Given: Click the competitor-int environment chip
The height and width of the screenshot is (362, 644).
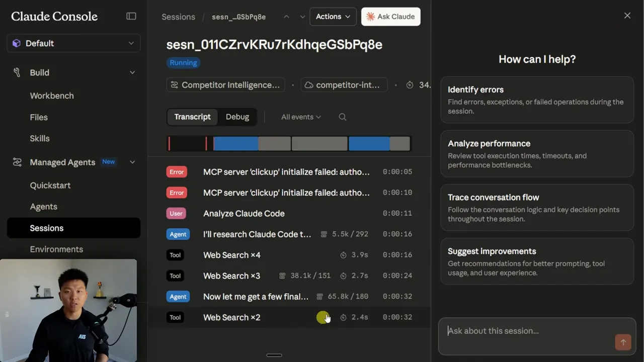Looking at the screenshot, I should pos(344,85).
